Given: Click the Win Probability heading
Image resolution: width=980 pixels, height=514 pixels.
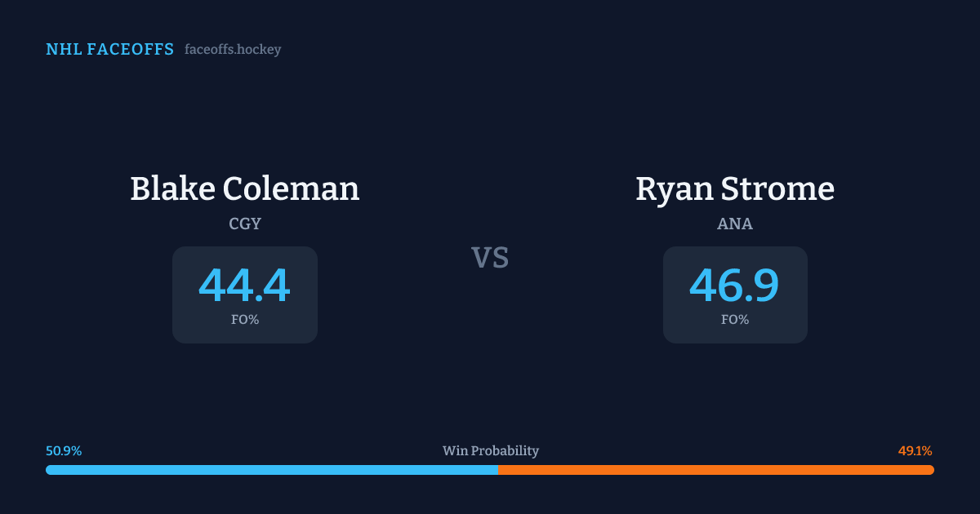Looking at the screenshot, I should (x=491, y=451).
